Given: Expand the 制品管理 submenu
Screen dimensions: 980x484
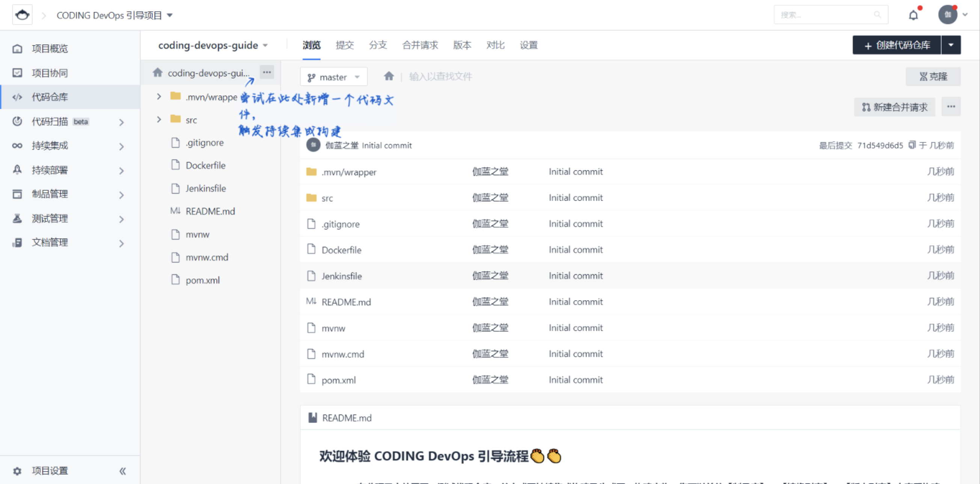Looking at the screenshot, I should click(x=121, y=195).
